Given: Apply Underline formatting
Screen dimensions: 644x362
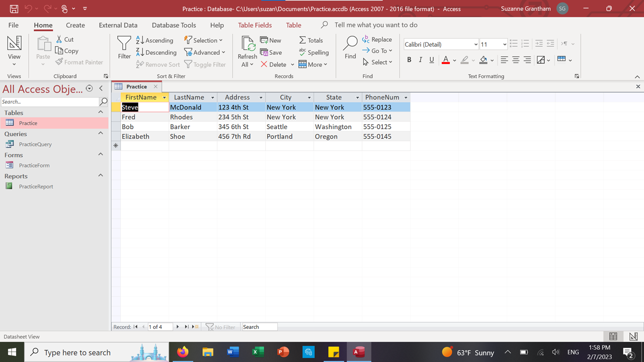Looking at the screenshot, I should [x=432, y=60].
